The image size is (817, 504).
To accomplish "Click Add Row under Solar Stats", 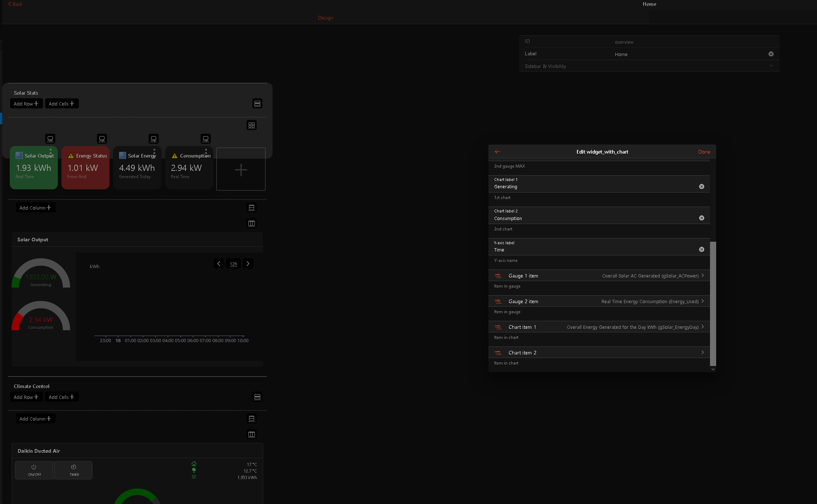I will [26, 104].
